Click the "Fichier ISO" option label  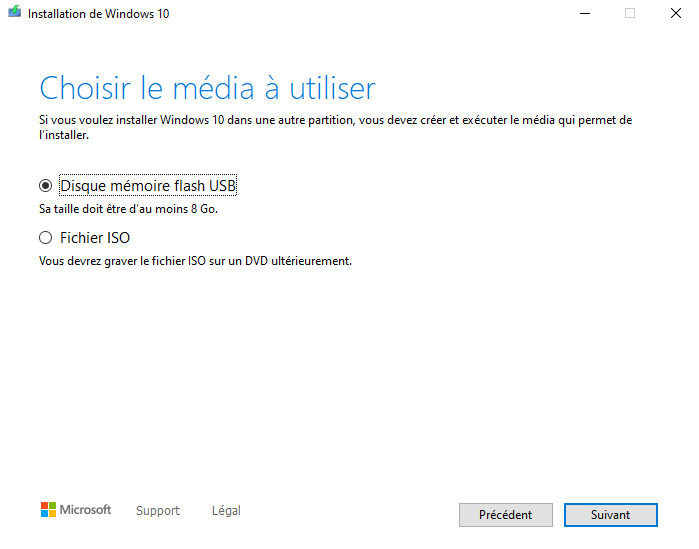click(x=95, y=238)
